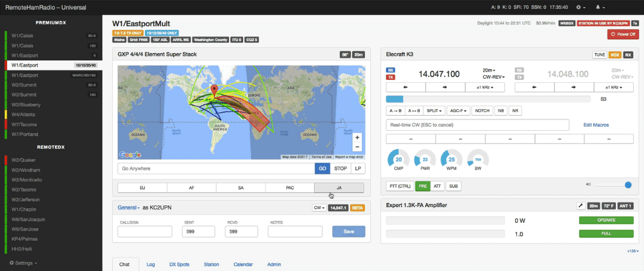Screen dimensions: 644x271
Task: Toggle the LP long-path button
Action: click(358, 168)
